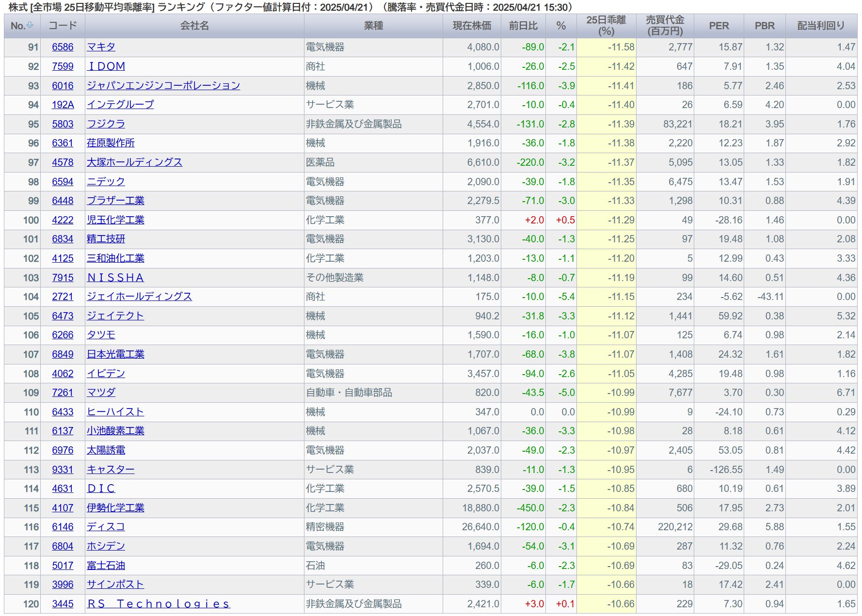Screen dimensions: 862x616
Task: Click the 業種 column header
Action: point(373,26)
